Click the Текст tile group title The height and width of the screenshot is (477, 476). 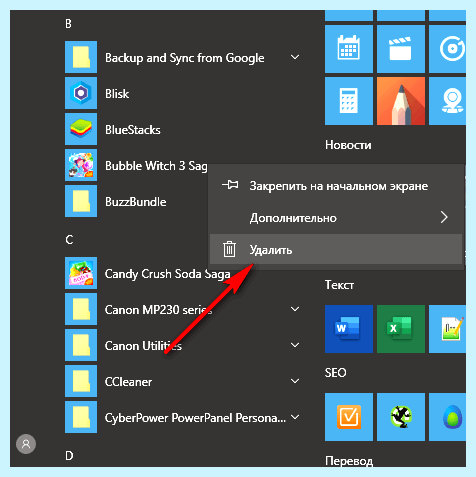[x=339, y=285]
